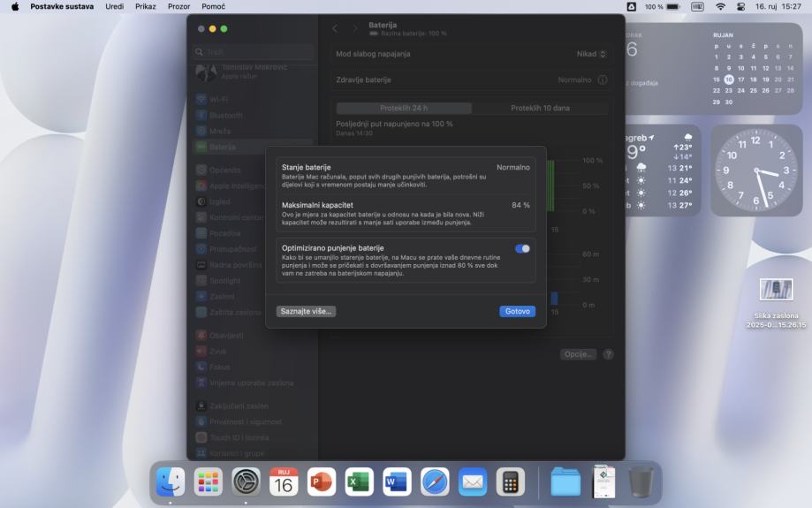Select Mreža in settings sidebar
Image resolution: width=812 pixels, height=508 pixels.
click(x=254, y=131)
